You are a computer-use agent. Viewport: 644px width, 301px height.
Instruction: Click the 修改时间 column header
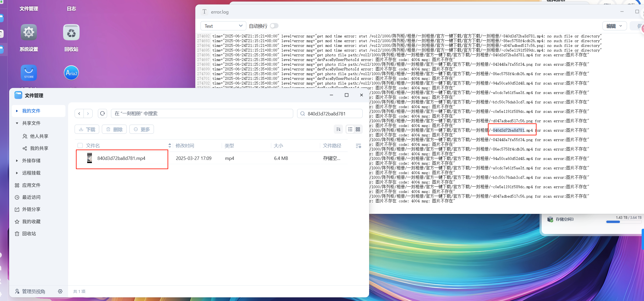coord(185,146)
